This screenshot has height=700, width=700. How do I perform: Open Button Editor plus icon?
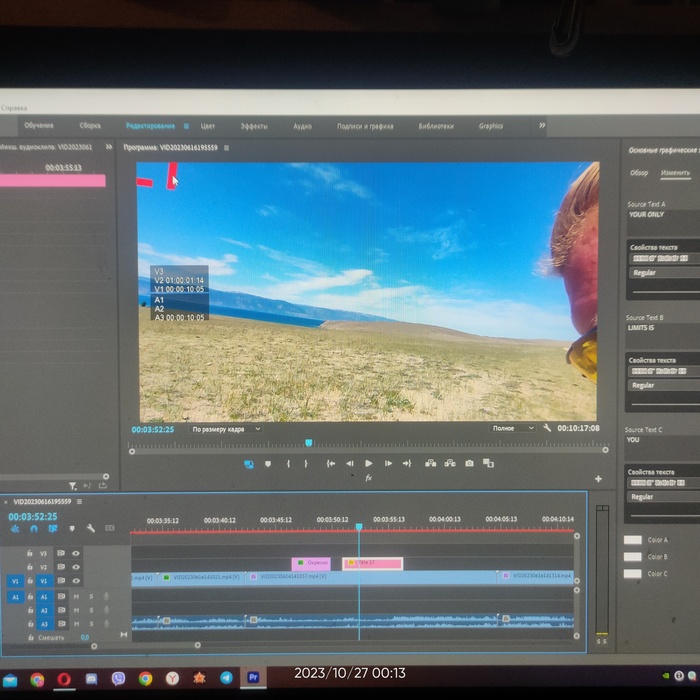598,479
